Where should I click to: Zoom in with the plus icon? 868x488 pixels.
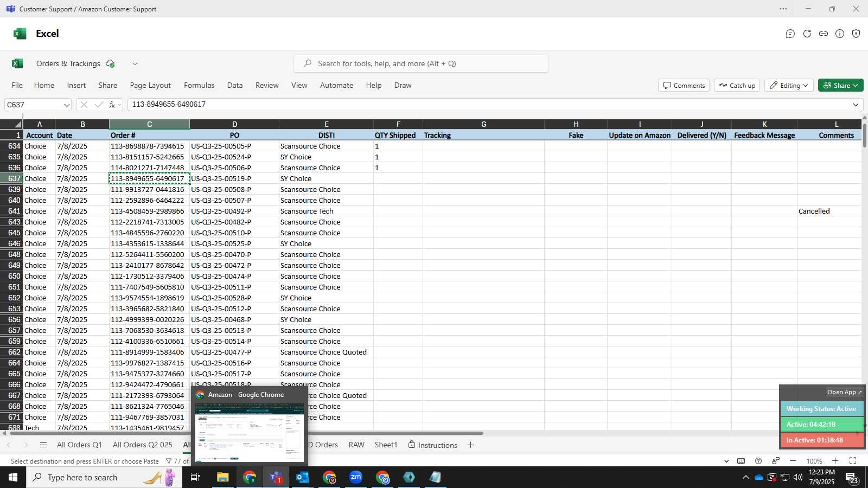[835, 461]
